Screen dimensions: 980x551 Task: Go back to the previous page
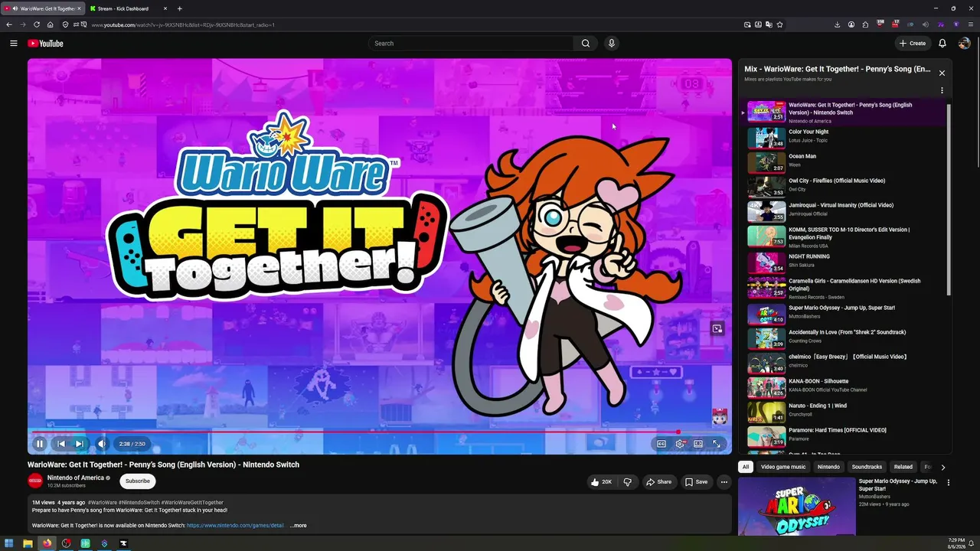9,24
